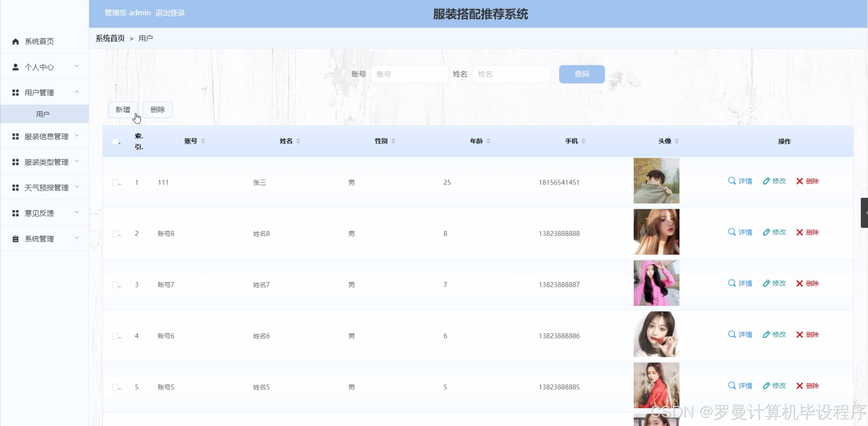Screen dimensions: 868x426
Task: Collapse the 用户管理 menu chevron
Action: pyautogui.click(x=77, y=92)
